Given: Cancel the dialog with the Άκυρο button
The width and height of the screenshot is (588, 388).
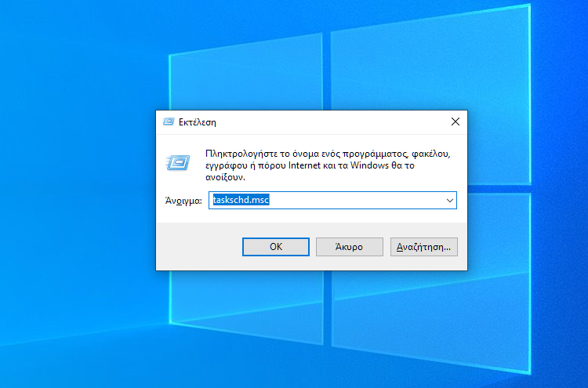Looking at the screenshot, I should (349, 247).
